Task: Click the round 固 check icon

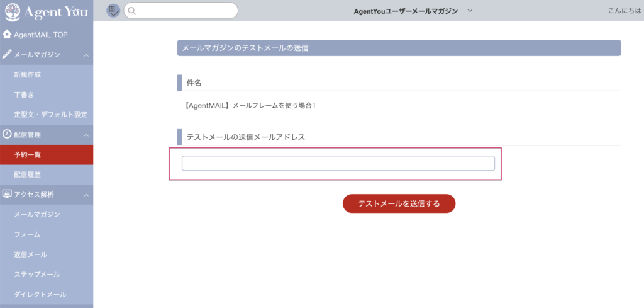Action: [x=113, y=11]
